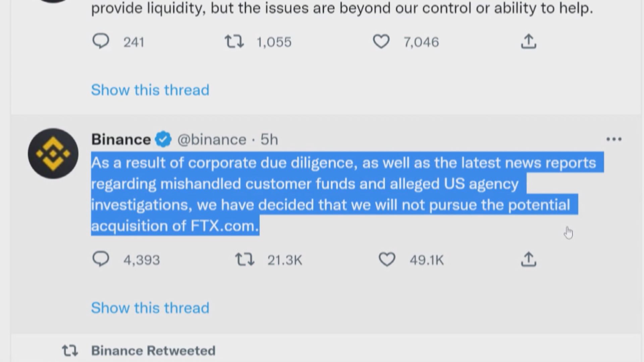This screenshot has width=644, height=362.
Task: Like the tweet with 7,046 likes
Action: tap(381, 42)
